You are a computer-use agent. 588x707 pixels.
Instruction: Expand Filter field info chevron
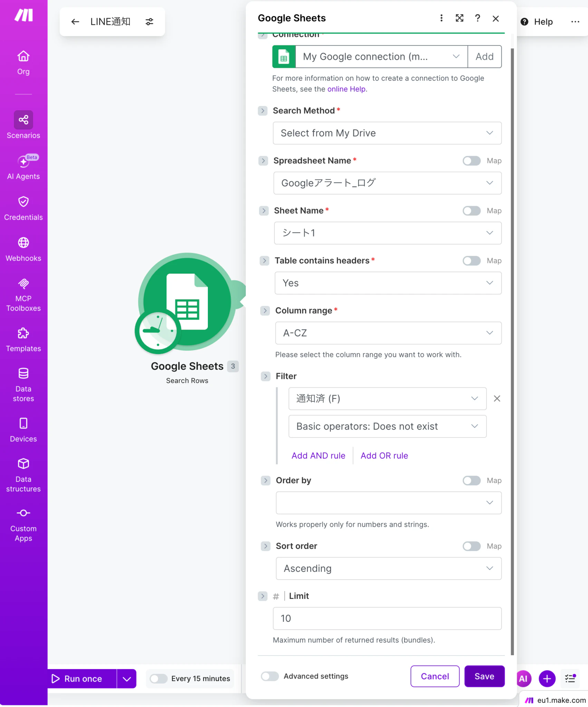click(266, 376)
